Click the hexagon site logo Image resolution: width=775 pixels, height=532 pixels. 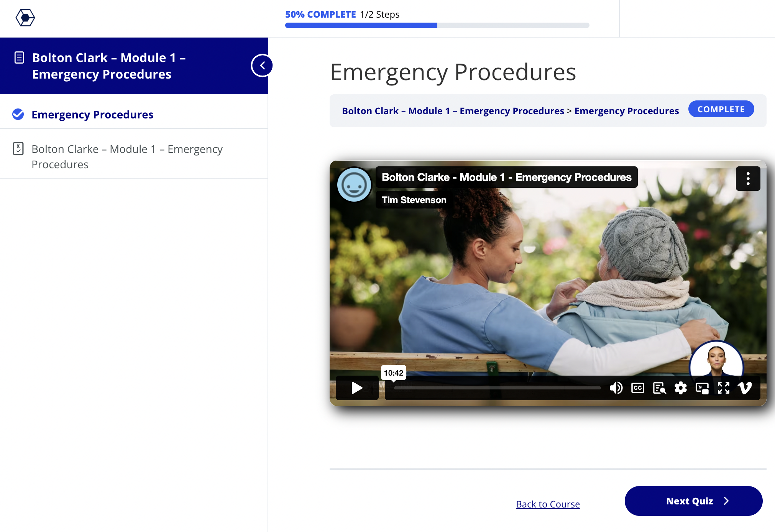pos(25,18)
